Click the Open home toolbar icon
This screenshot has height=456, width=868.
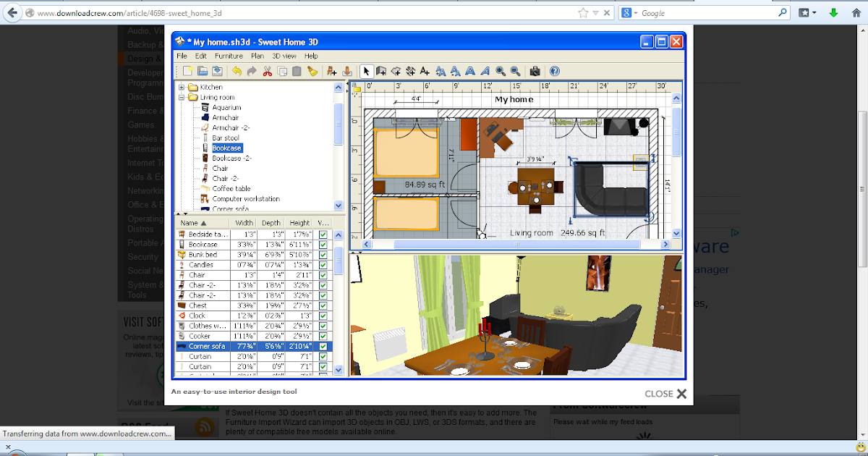click(203, 71)
